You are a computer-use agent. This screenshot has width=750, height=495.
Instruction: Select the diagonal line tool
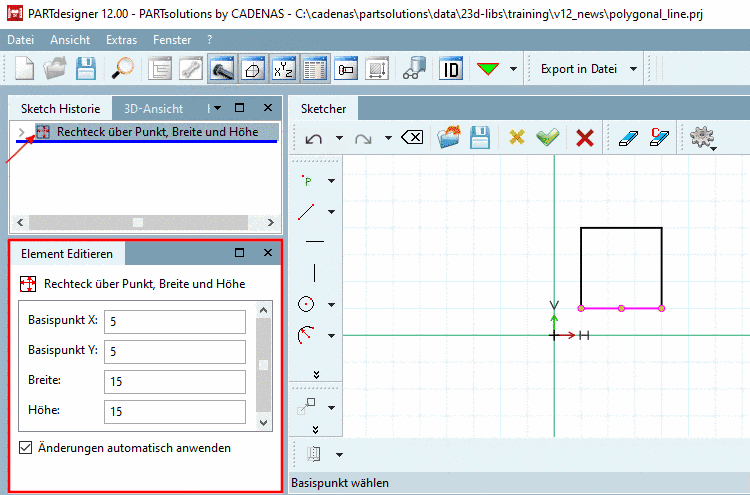tap(308, 211)
